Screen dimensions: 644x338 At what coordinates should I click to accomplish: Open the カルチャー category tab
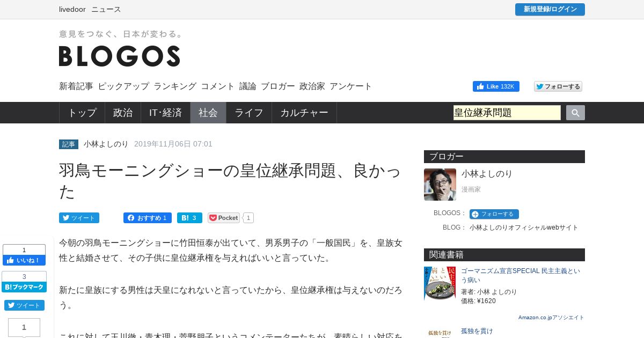[x=304, y=113]
